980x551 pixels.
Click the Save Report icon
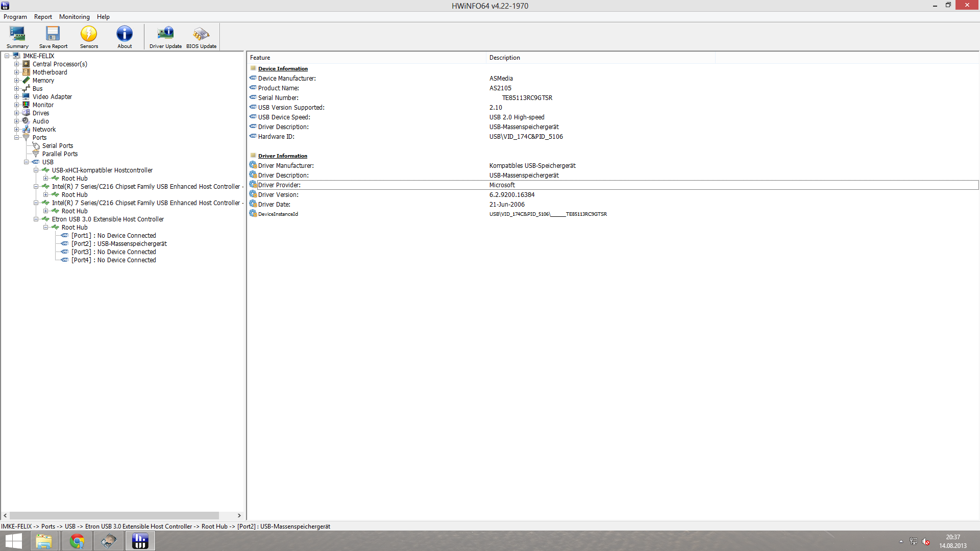click(53, 37)
